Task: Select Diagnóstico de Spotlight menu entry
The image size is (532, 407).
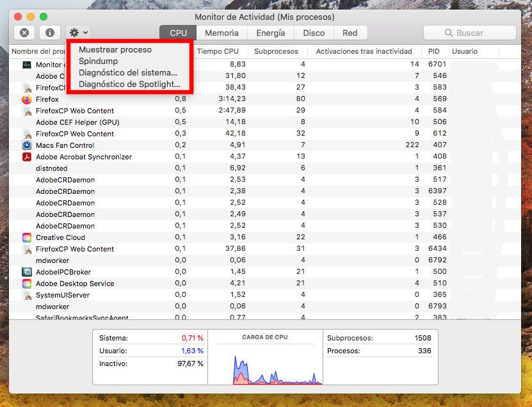Action: tap(129, 84)
